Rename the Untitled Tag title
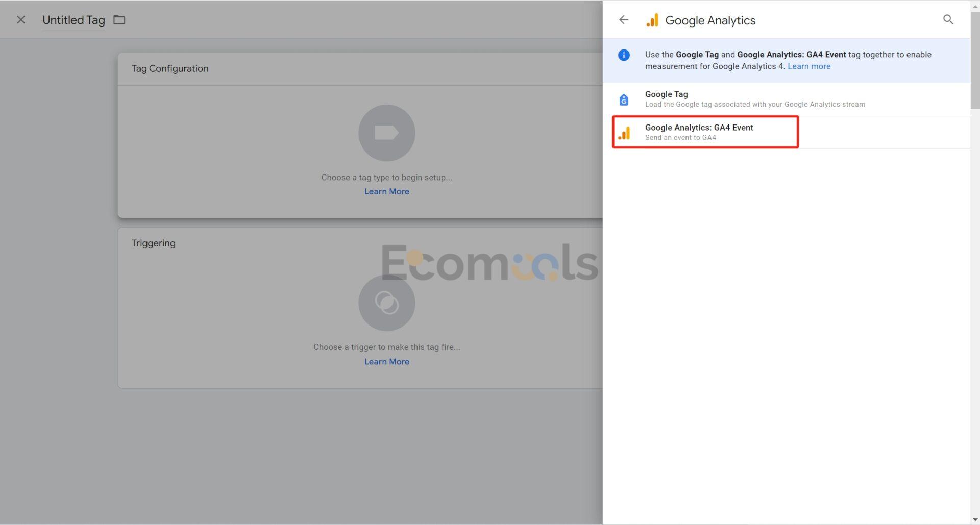Image resolution: width=980 pixels, height=525 pixels. pos(73,20)
